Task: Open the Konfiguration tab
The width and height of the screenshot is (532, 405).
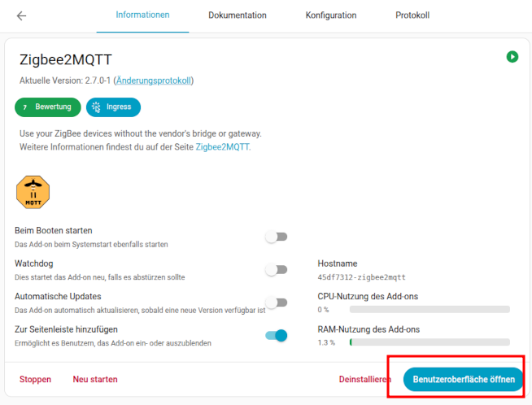Action: [330, 15]
